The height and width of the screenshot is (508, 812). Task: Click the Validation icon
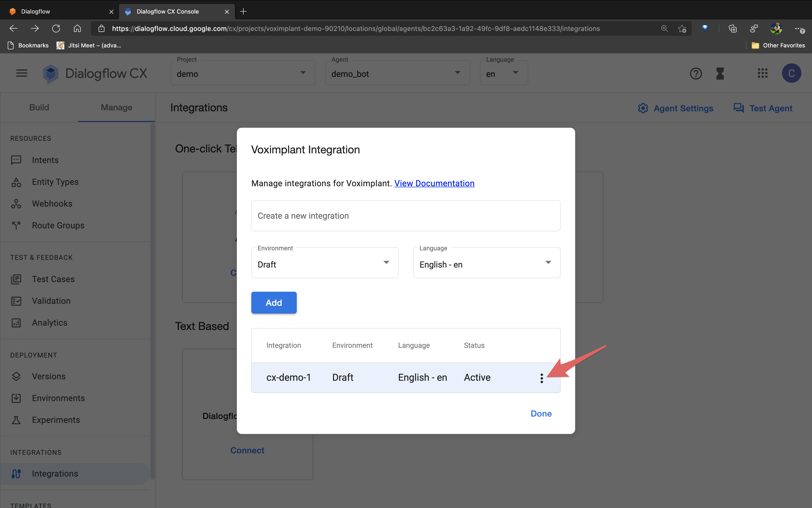(16, 301)
